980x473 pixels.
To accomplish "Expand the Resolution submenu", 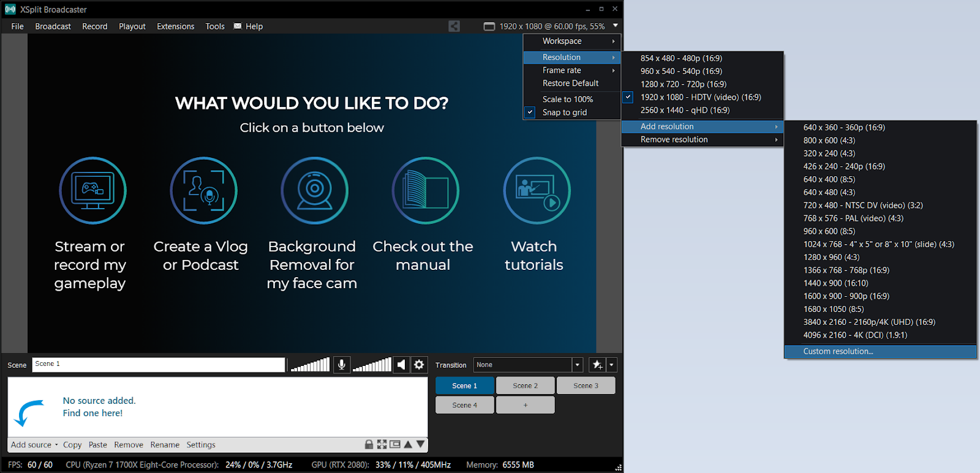I will click(x=572, y=57).
